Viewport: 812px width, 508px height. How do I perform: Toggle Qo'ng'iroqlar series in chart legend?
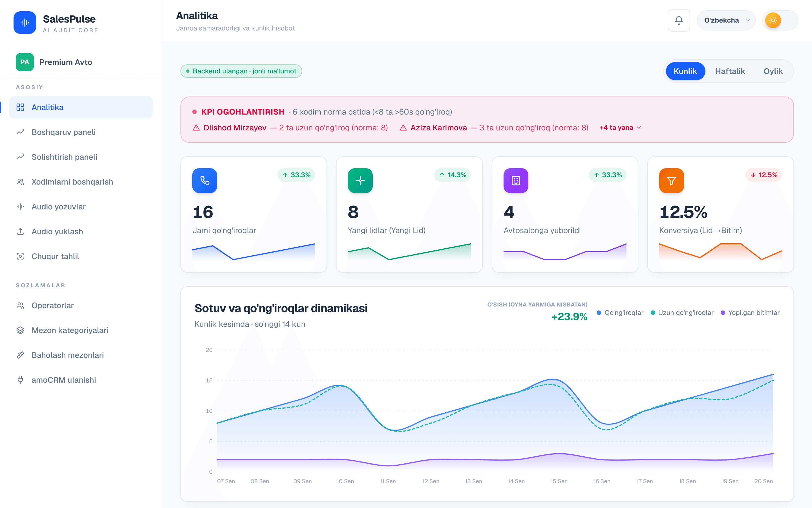620,313
